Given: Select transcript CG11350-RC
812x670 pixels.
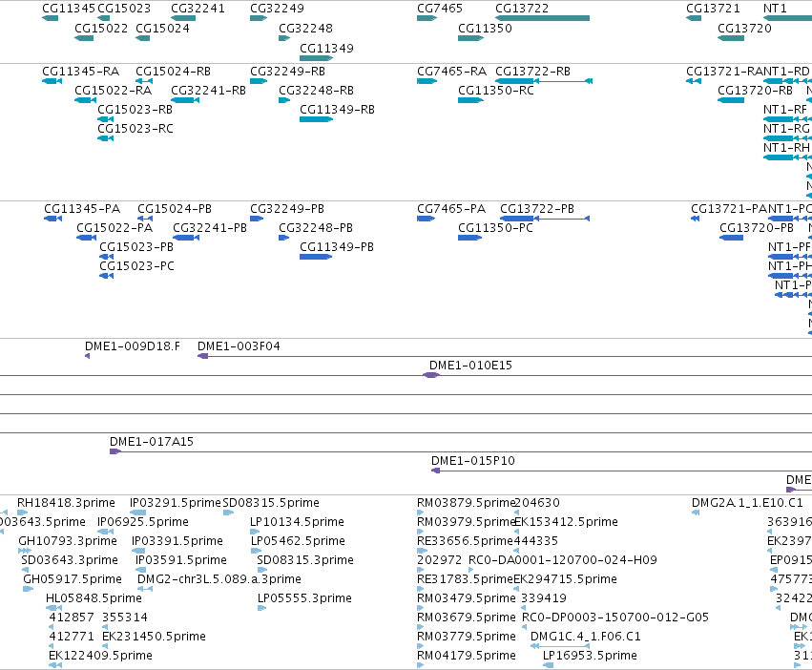Looking at the screenshot, I should [496, 90].
